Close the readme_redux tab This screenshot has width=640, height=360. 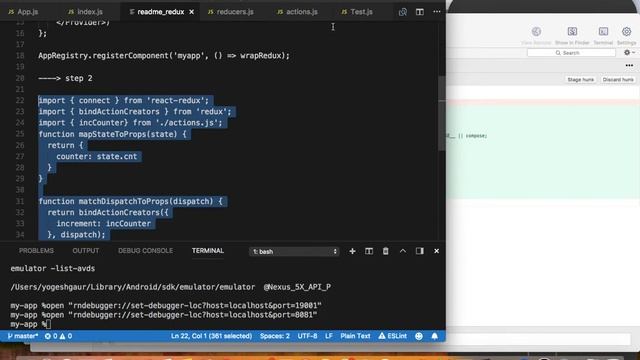tap(191, 12)
